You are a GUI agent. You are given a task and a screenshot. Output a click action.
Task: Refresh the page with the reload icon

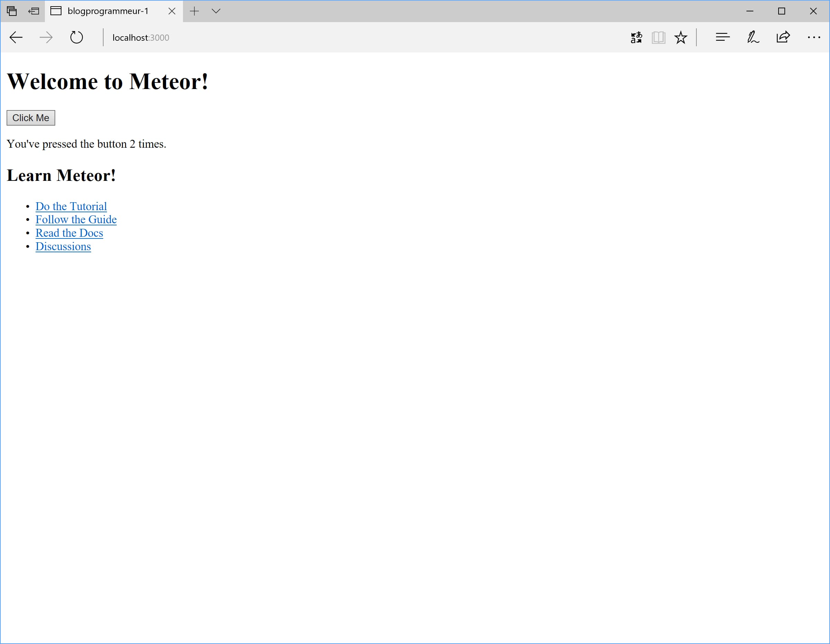point(76,37)
